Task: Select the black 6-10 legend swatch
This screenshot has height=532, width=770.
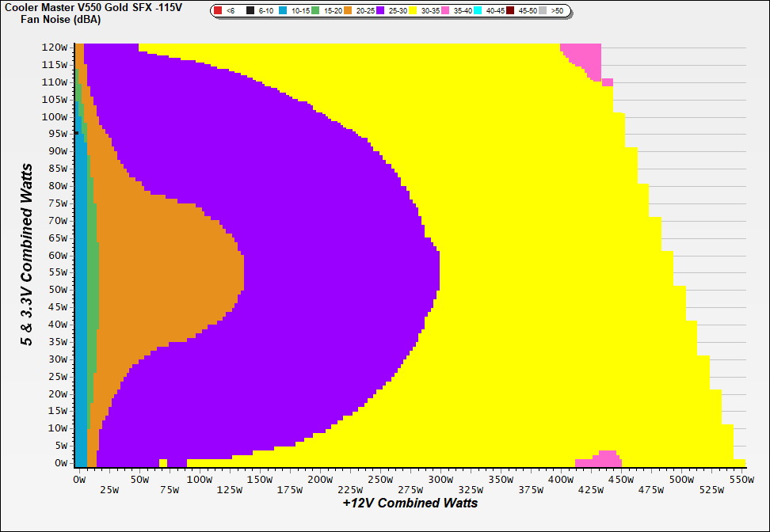Action: tap(250, 11)
